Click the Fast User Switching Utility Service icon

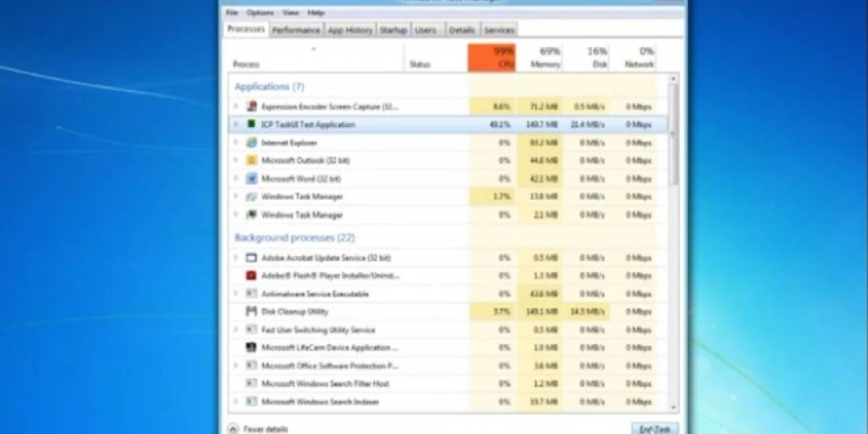tap(252, 330)
